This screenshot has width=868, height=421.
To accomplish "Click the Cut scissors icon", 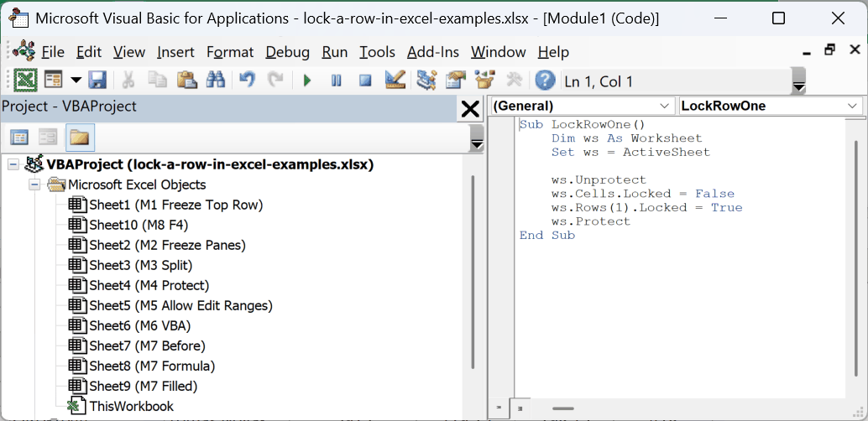I will 128,81.
